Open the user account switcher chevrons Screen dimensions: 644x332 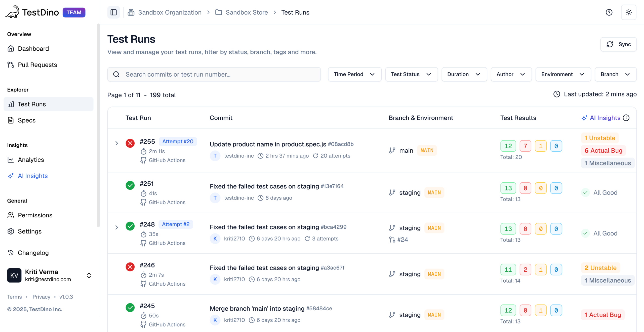coord(89,275)
